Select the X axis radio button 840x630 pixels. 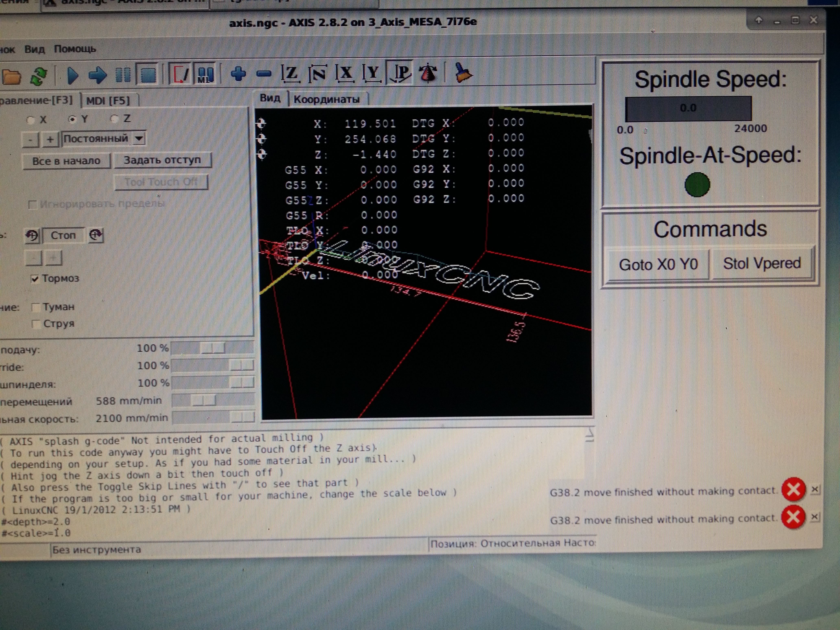point(31,120)
